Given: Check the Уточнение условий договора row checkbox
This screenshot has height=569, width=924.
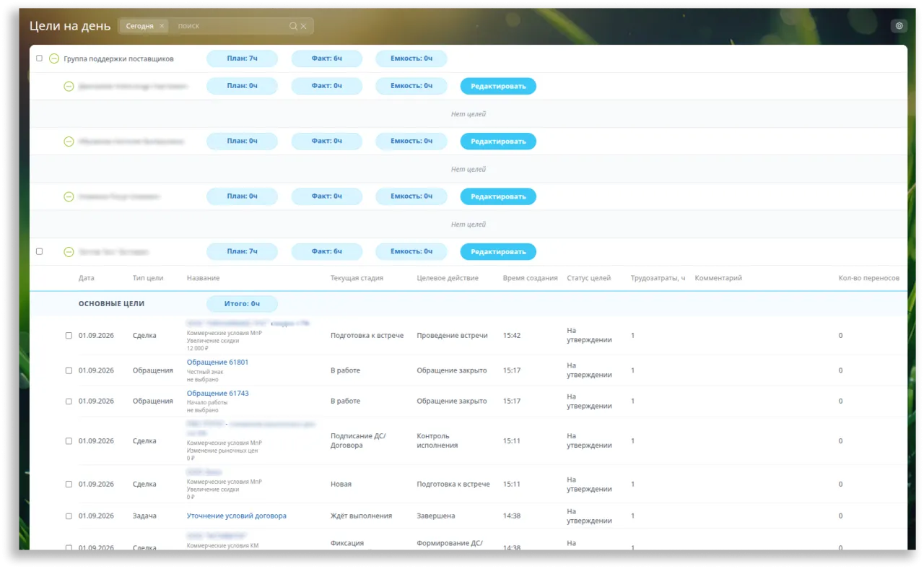Looking at the screenshot, I should (x=69, y=516).
